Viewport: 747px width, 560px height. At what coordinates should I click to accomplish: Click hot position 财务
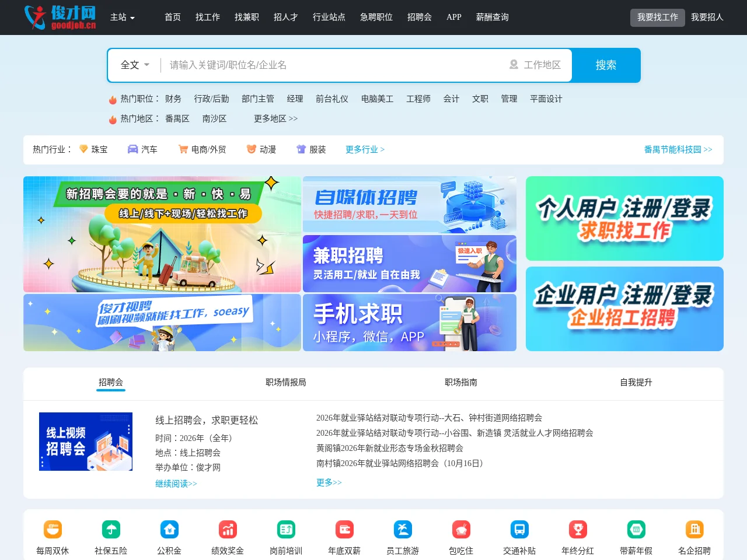pyautogui.click(x=173, y=99)
